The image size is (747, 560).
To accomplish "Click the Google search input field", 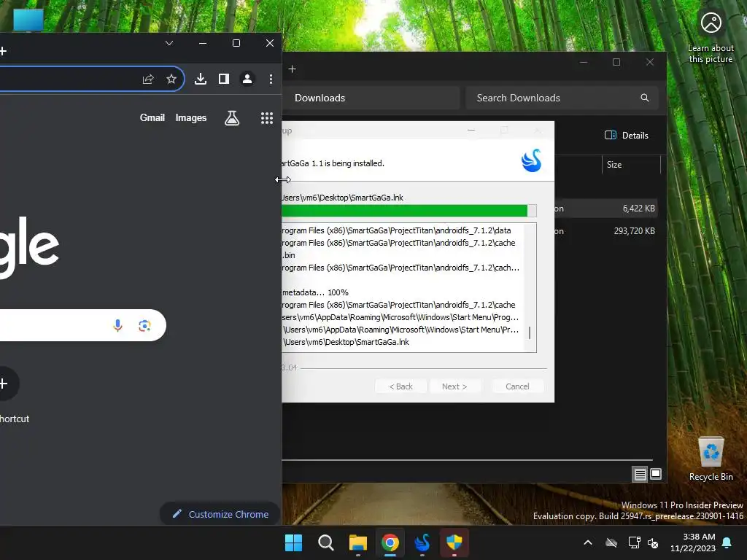I will [x=83, y=325].
